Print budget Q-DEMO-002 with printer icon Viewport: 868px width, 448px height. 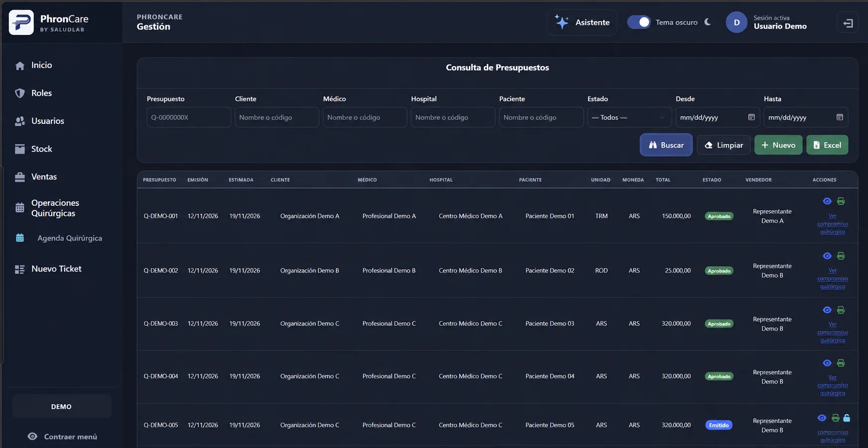click(x=841, y=256)
